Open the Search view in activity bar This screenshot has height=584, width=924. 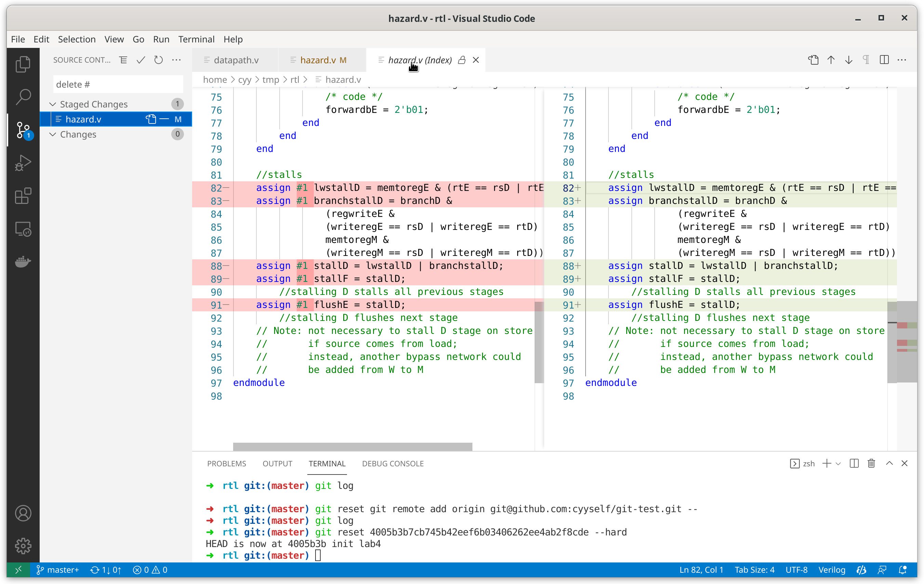click(x=23, y=97)
